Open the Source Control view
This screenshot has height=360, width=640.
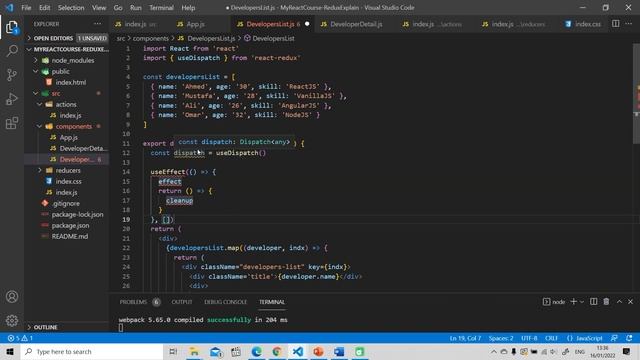[12, 75]
